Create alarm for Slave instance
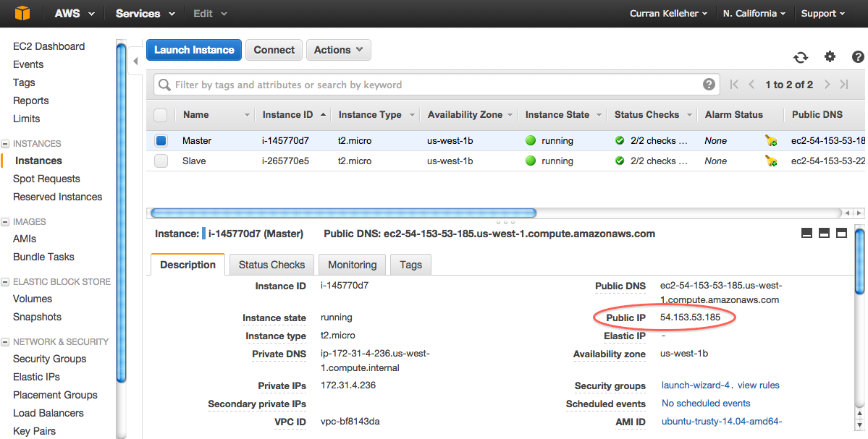This screenshot has width=868, height=439. tap(771, 161)
